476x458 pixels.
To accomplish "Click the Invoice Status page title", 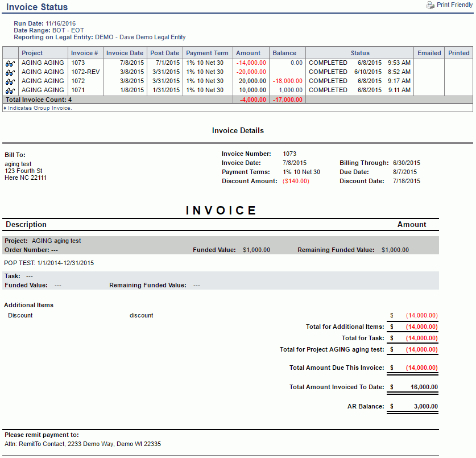I will click(x=37, y=7).
